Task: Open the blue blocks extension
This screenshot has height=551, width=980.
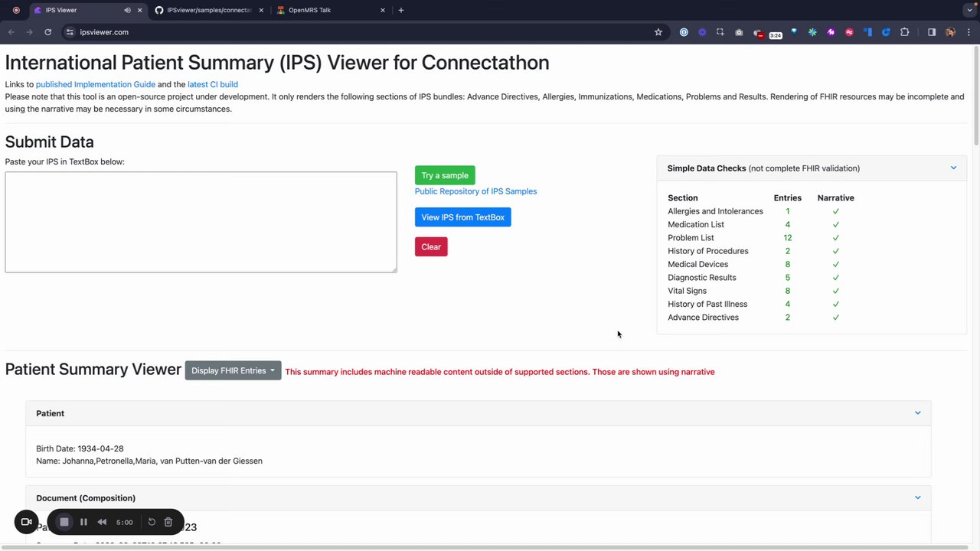Action: click(867, 32)
